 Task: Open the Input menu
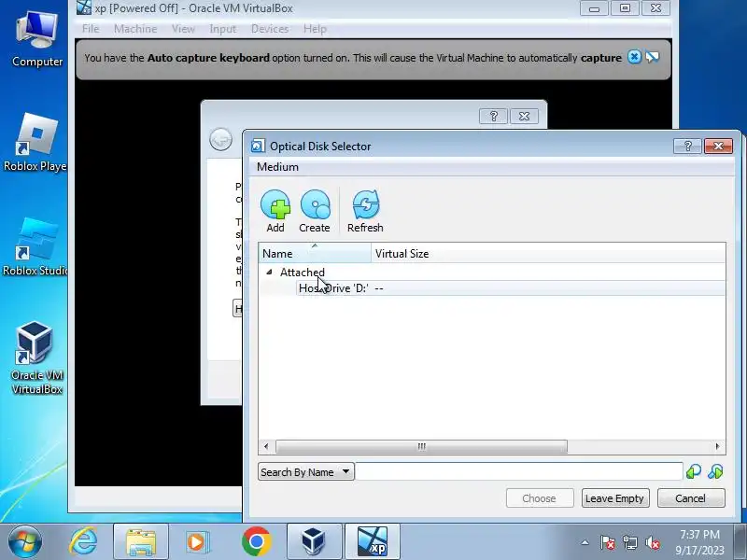[x=223, y=29]
